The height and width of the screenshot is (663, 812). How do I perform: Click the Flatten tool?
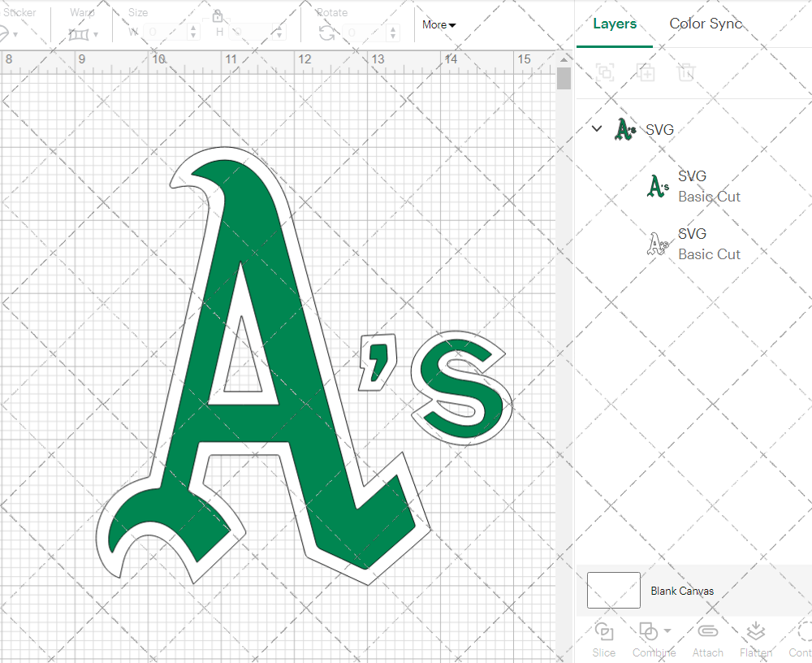[755, 640]
